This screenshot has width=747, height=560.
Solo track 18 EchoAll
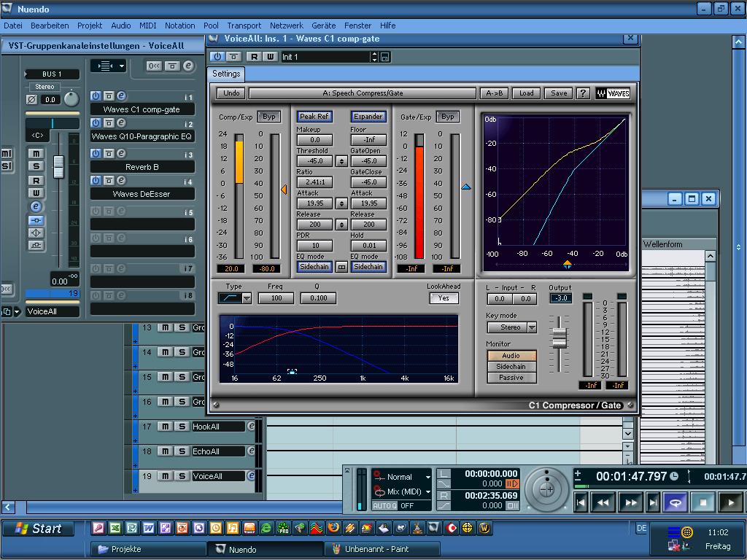[182, 451]
